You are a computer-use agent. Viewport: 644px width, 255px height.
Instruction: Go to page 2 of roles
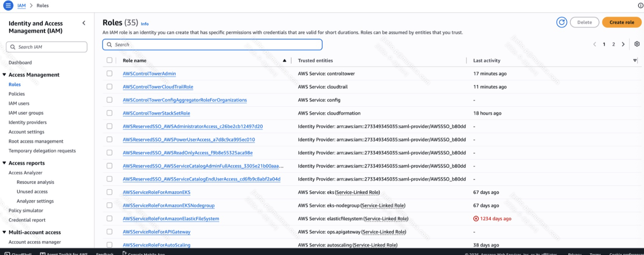coord(614,44)
